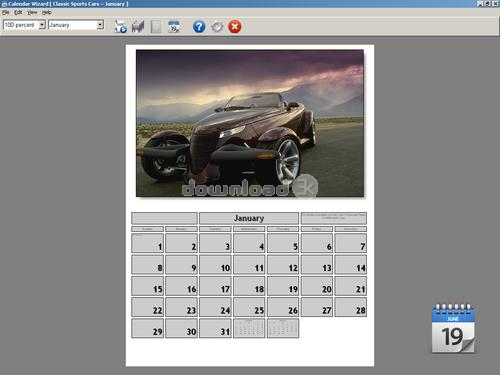Click the printer icon in the toolbar
The width and height of the screenshot is (500, 375).
(x=138, y=26)
